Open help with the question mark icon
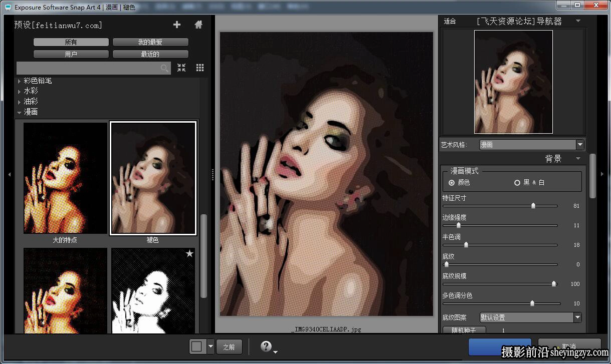The image size is (611, 364). tap(266, 346)
